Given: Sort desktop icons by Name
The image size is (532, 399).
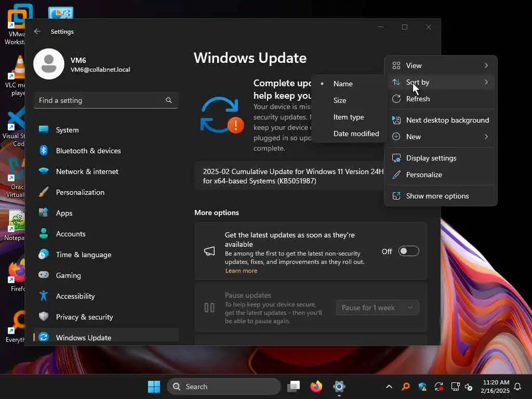Looking at the screenshot, I should click(349, 84).
